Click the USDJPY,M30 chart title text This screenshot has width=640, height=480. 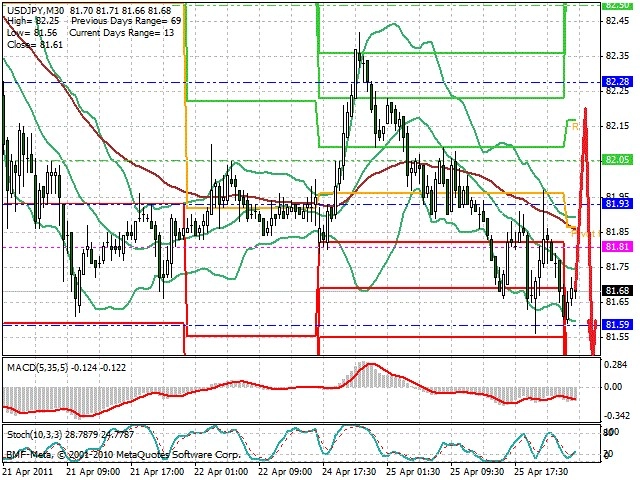(x=36, y=10)
